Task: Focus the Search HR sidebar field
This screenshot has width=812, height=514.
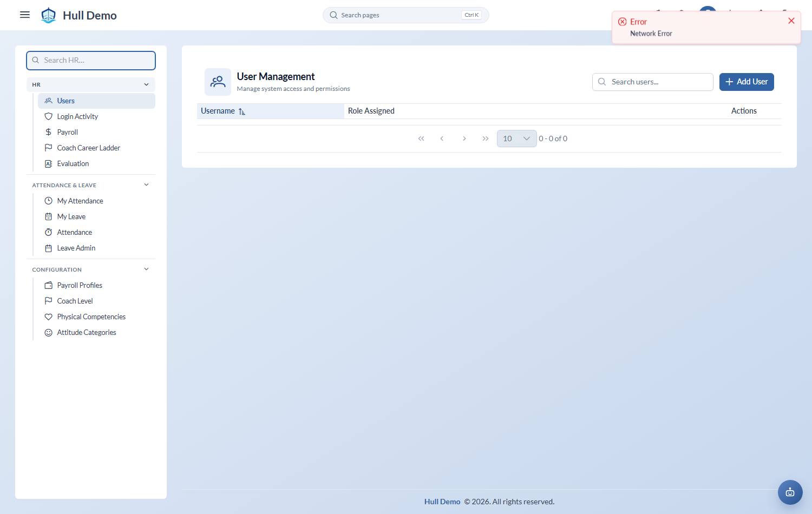Action: tap(91, 60)
